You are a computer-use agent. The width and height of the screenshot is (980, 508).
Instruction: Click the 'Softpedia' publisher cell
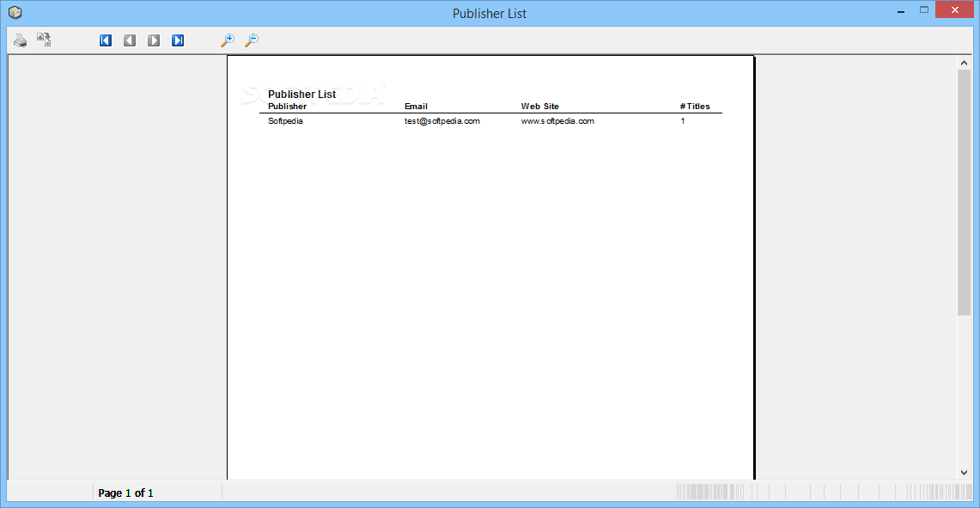point(286,121)
